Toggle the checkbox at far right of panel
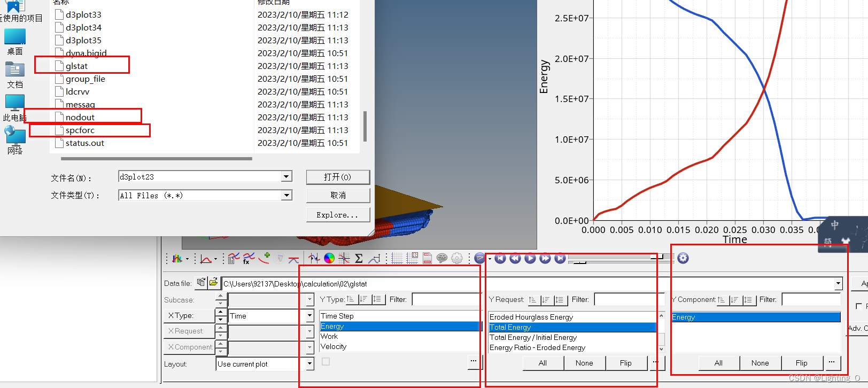The width and height of the screenshot is (868, 388). click(x=858, y=306)
